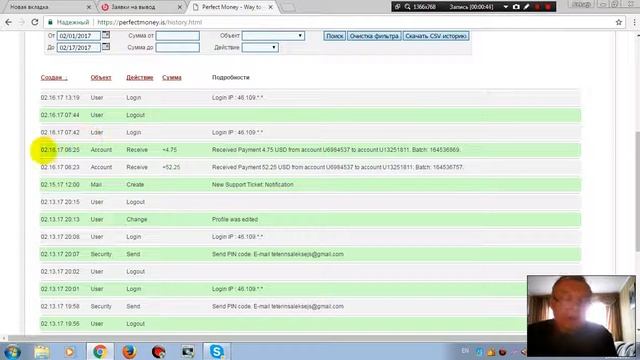Click the От date field 02/01/2017
Screen dimensions: 640x360
pyautogui.click(x=78, y=36)
